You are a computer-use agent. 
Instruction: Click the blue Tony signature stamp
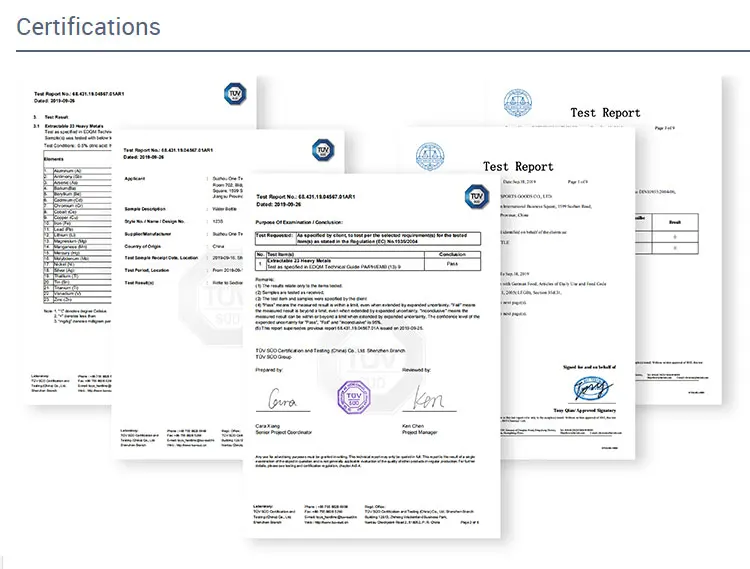pyautogui.click(x=592, y=387)
